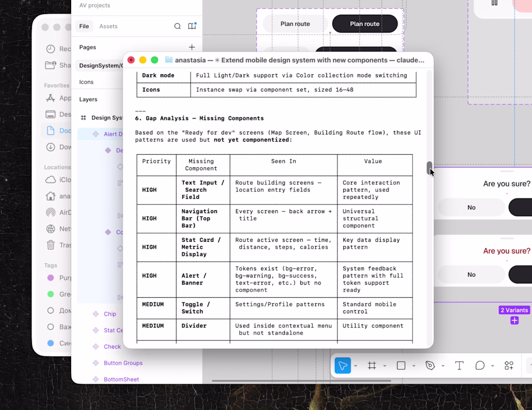Image resolution: width=532 pixels, height=410 pixels.
Task: Select the Frame tool in Figma toolbar
Action: pos(372,366)
